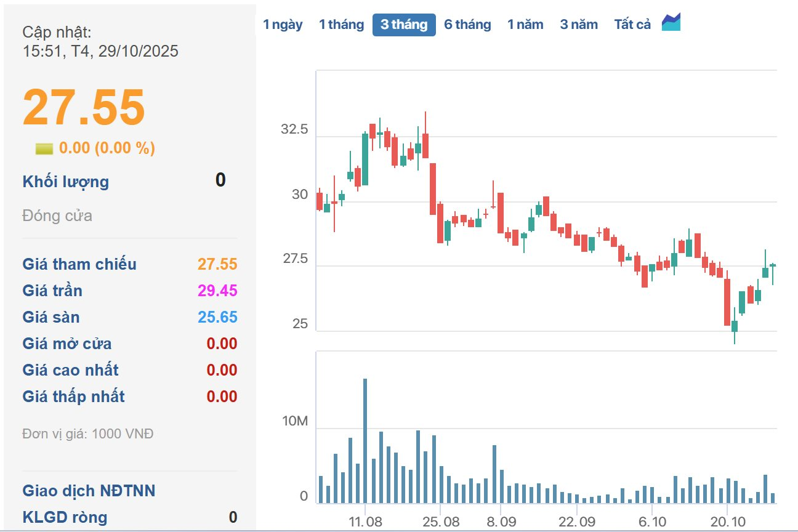Screen dimensions: 798x532
Task: Click the Giá sàn value 25.65
Action: [x=217, y=317]
